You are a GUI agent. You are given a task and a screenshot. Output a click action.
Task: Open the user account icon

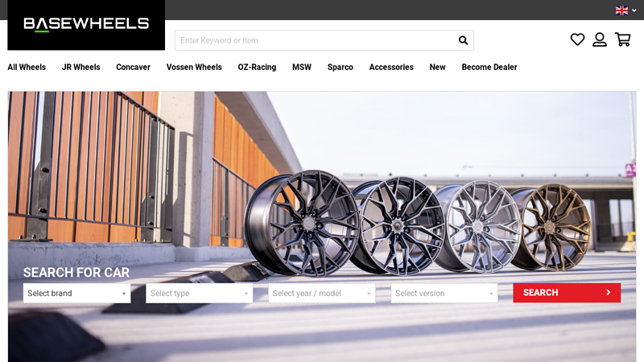coord(600,39)
